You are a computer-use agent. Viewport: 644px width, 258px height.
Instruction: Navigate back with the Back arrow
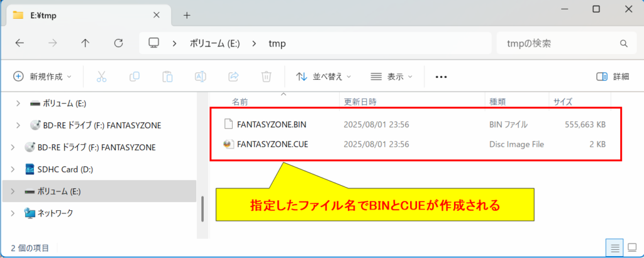[19, 43]
